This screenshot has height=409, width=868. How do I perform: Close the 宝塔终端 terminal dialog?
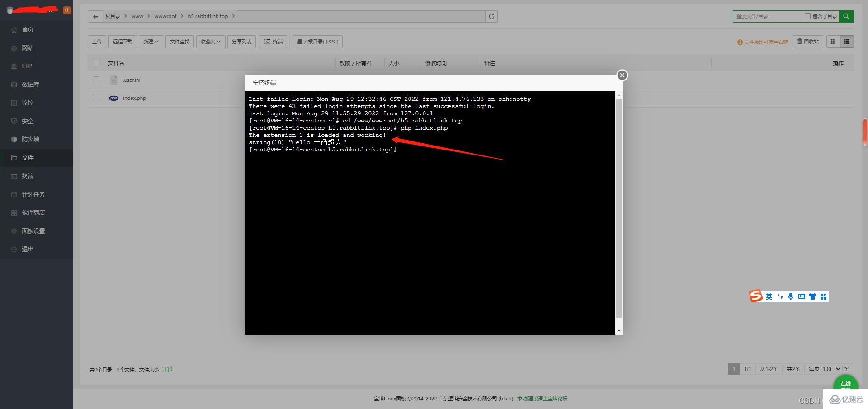622,75
